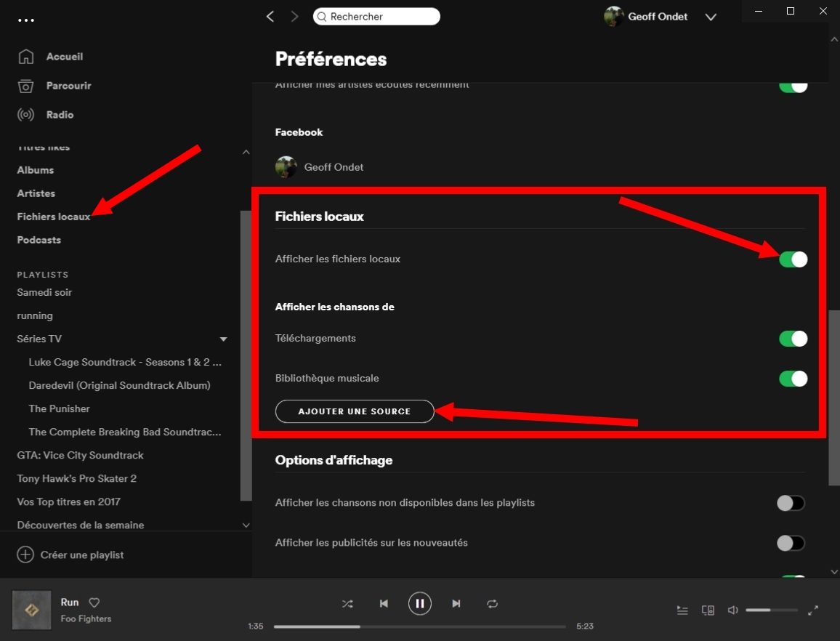
Task: Expand the user menu chevron
Action: [711, 17]
